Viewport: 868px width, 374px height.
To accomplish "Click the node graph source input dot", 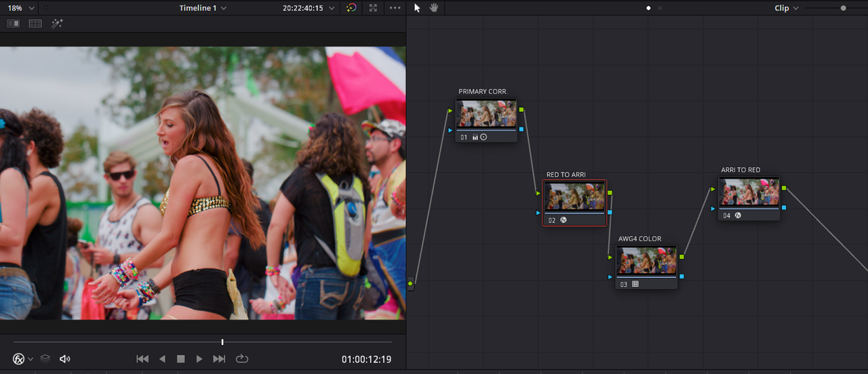I will pyautogui.click(x=410, y=283).
